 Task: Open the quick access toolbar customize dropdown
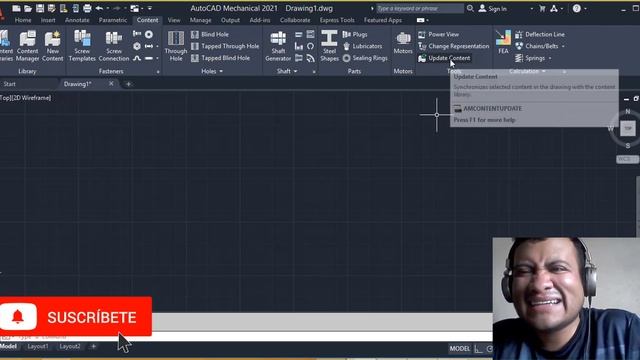point(150,8)
